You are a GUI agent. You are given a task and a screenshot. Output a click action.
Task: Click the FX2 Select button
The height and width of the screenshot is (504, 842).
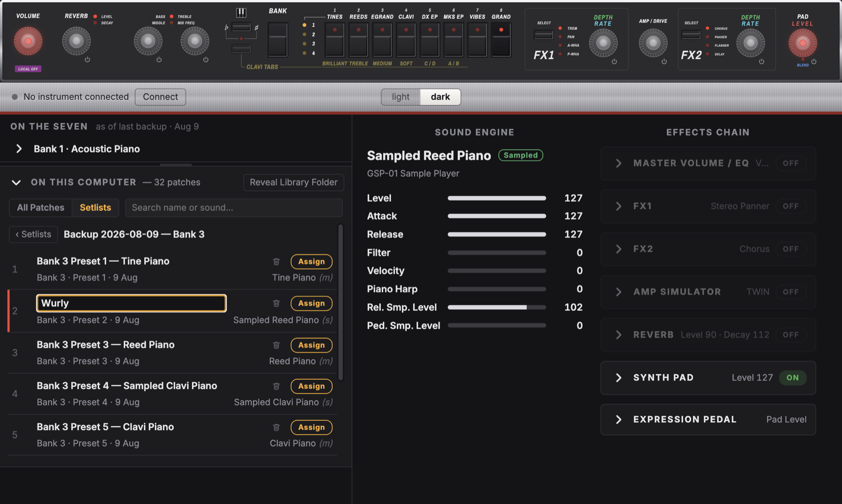(x=691, y=35)
